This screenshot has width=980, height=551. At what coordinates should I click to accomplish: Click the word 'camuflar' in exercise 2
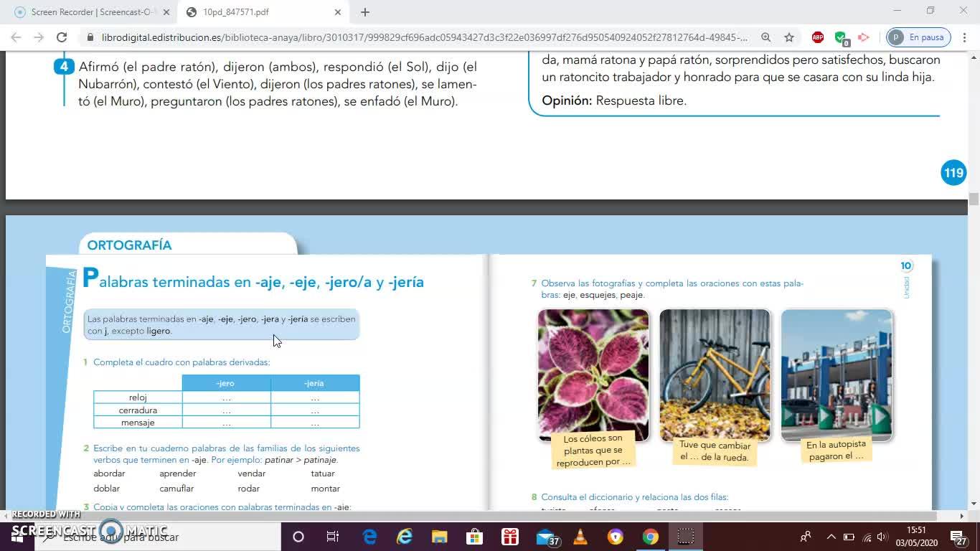176,489
